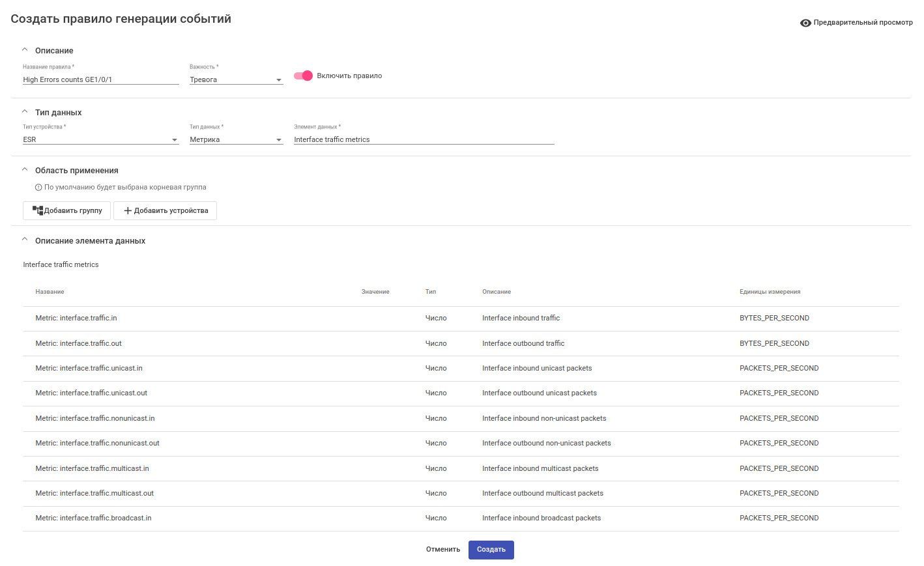
Task: Select the interface.traffic.multicast.out metric row
Action: click(x=94, y=494)
